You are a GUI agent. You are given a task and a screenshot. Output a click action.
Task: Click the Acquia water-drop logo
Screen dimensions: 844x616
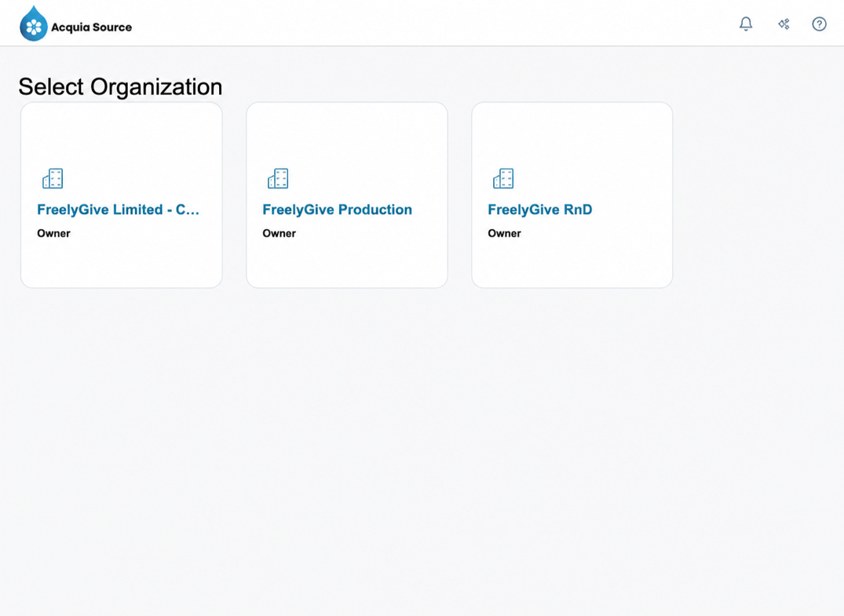(x=34, y=24)
